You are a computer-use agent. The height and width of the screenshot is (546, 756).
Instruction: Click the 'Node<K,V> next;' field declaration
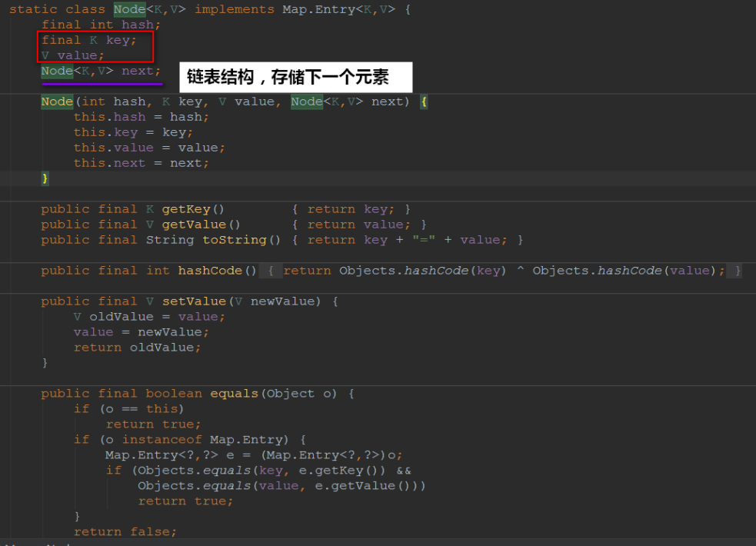coord(101,71)
